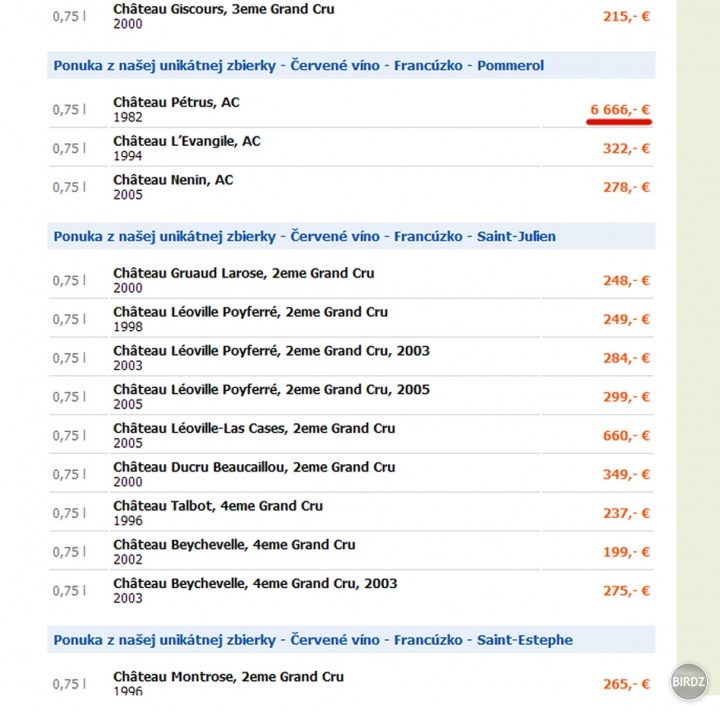Open the Château Léoville Poyferré 1998 entry
This screenshot has width=720, height=712.
tap(250, 312)
